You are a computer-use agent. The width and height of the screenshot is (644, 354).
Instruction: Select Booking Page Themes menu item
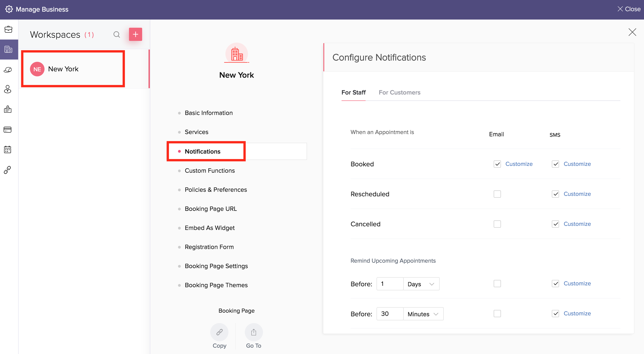pos(216,285)
